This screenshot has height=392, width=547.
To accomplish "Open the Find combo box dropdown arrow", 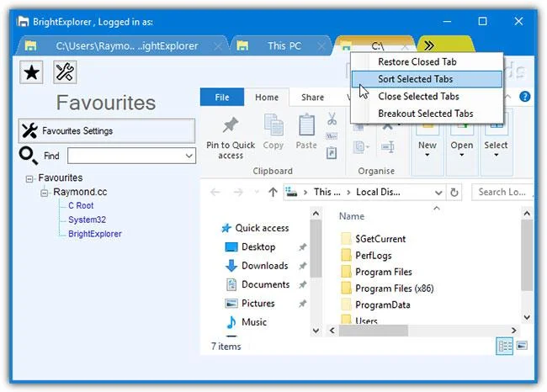I will pyautogui.click(x=189, y=156).
